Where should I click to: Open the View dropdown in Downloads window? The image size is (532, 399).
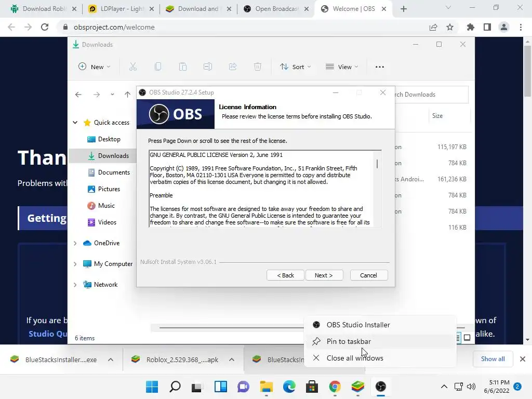(342, 67)
